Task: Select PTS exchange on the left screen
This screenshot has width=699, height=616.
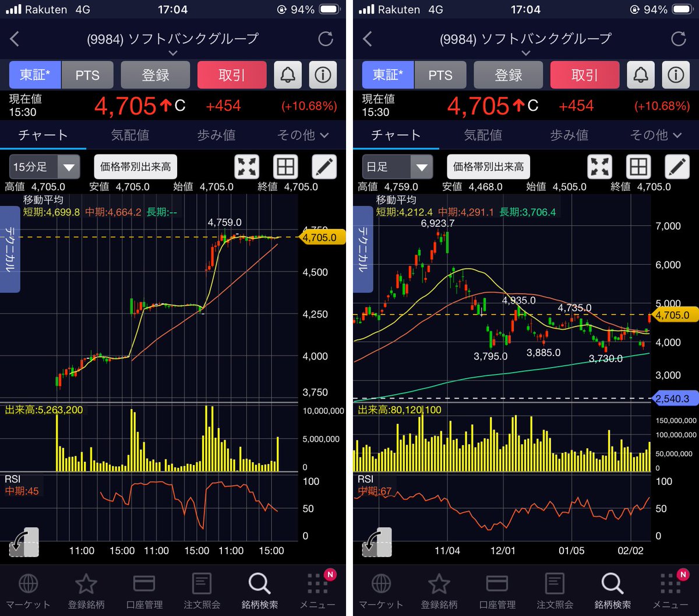Action: (87, 75)
